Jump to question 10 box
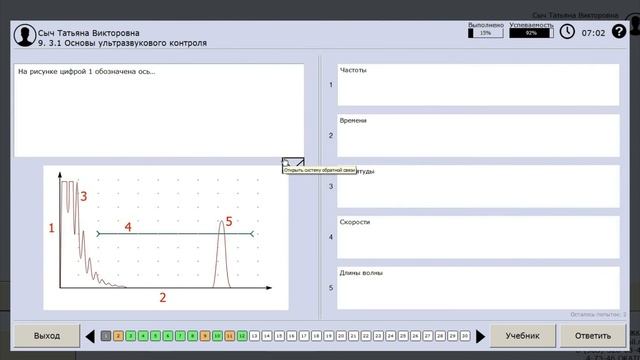Screen dimensions: 640x360 click(217, 336)
